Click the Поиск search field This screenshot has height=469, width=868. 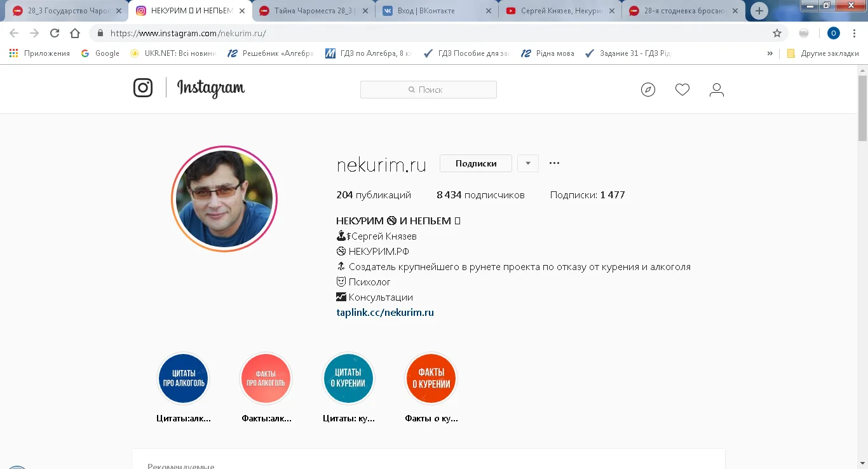pos(428,90)
